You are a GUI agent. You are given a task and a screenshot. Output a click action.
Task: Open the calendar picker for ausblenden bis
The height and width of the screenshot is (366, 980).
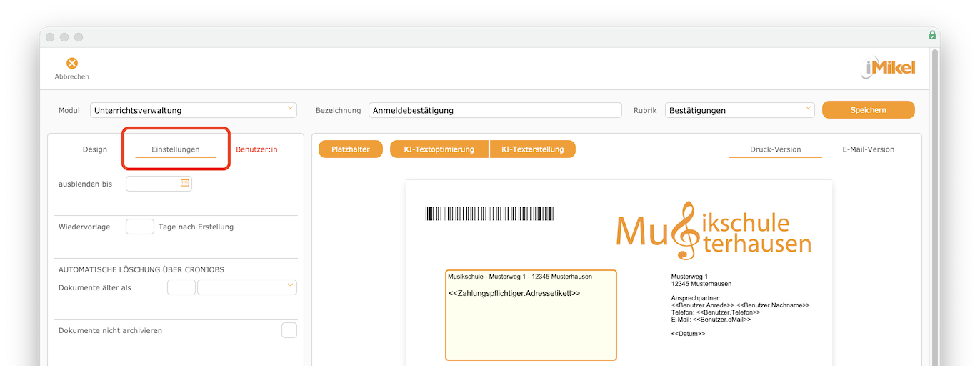tap(185, 183)
